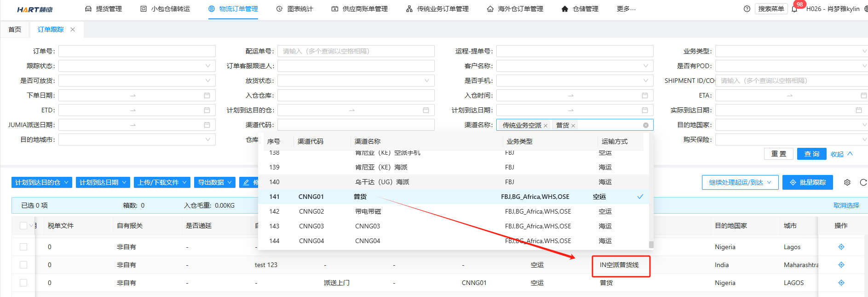Expand the 跟踪状态 dropdown
The width and height of the screenshot is (868, 297).
[137, 66]
